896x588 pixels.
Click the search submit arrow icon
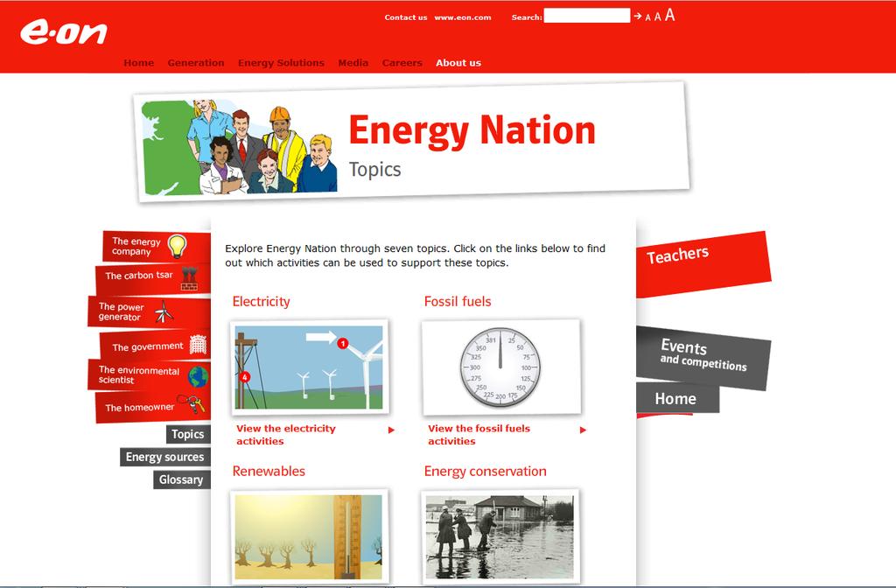(638, 16)
